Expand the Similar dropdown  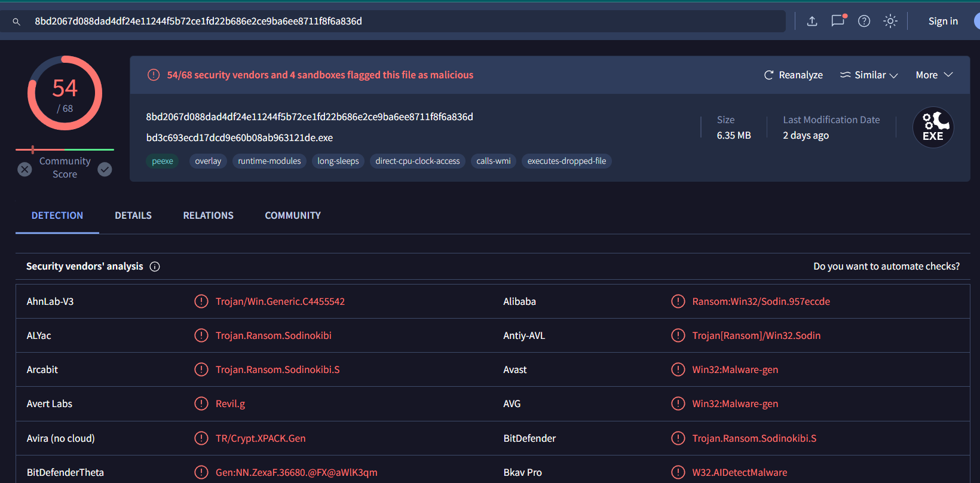[x=869, y=75]
